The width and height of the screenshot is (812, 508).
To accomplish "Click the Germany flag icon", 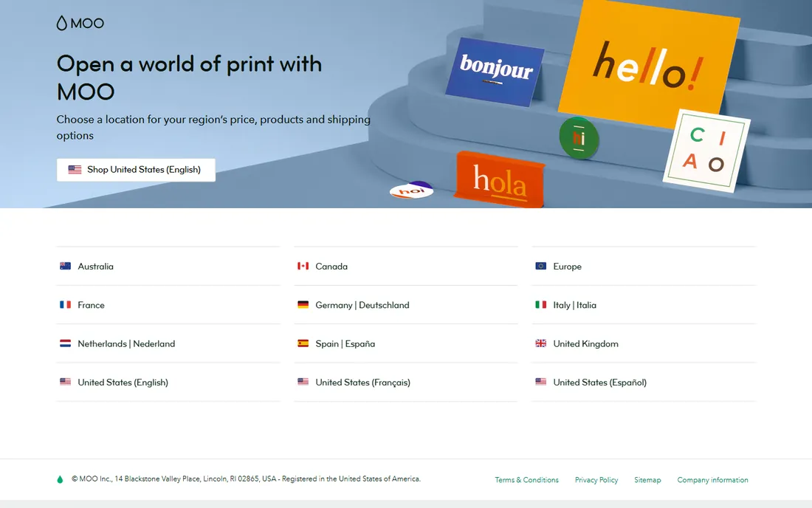I will click(x=303, y=305).
